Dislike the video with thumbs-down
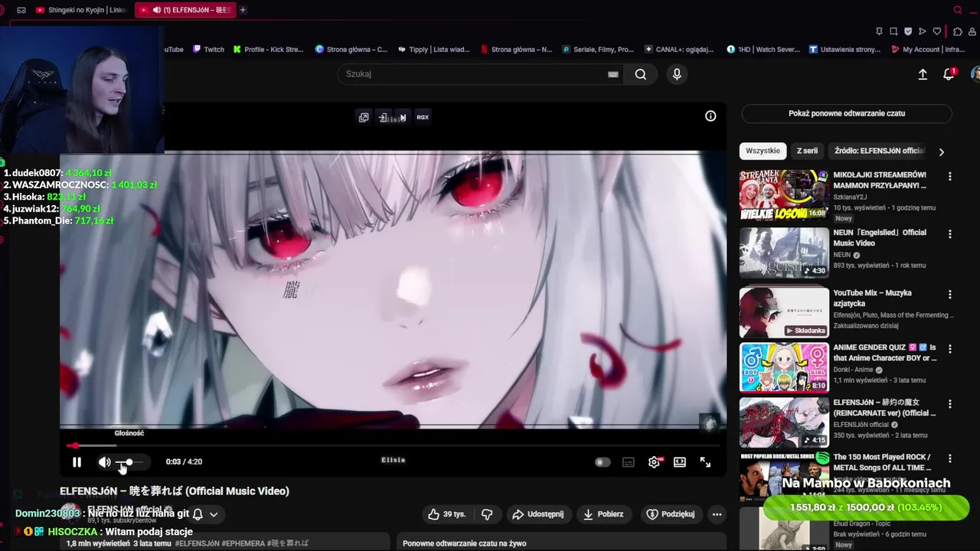This screenshot has width=980, height=551. (487, 514)
